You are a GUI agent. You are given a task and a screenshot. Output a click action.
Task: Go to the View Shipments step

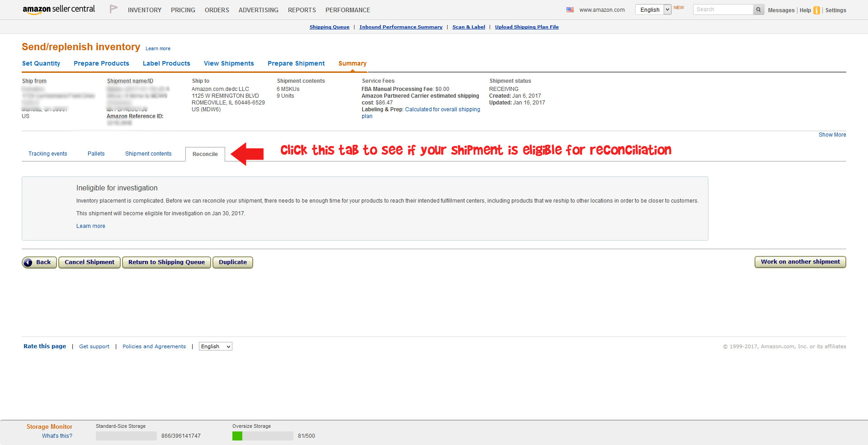[x=229, y=63]
